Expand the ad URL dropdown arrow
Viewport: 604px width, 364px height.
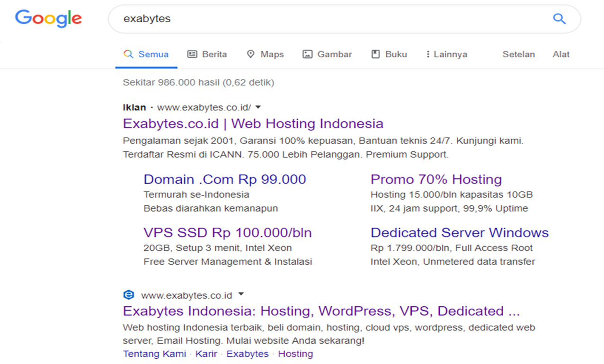coord(258,107)
